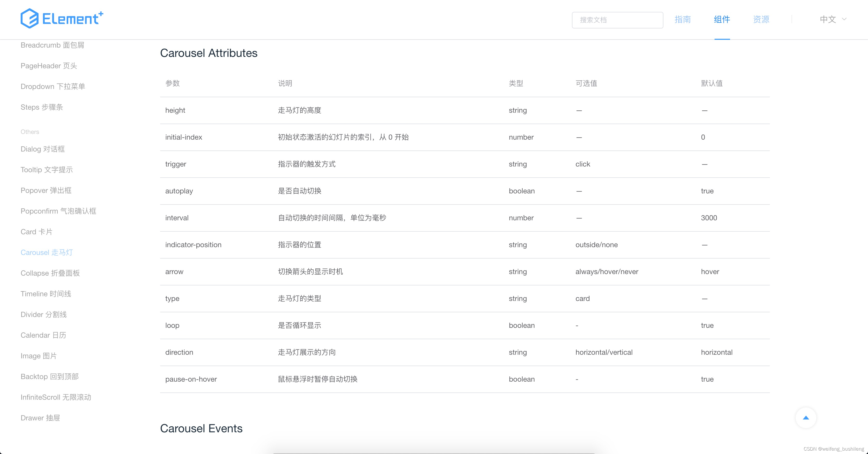
Task: Select Carousel 走马灯 in the sidebar
Action: tap(47, 252)
